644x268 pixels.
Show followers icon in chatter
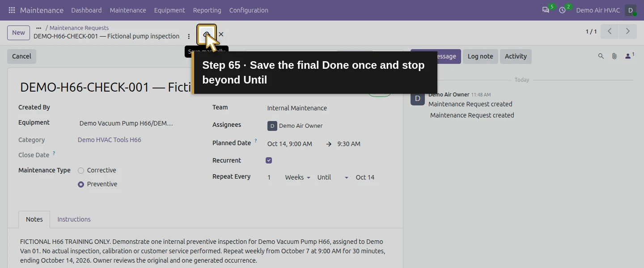tap(630, 56)
